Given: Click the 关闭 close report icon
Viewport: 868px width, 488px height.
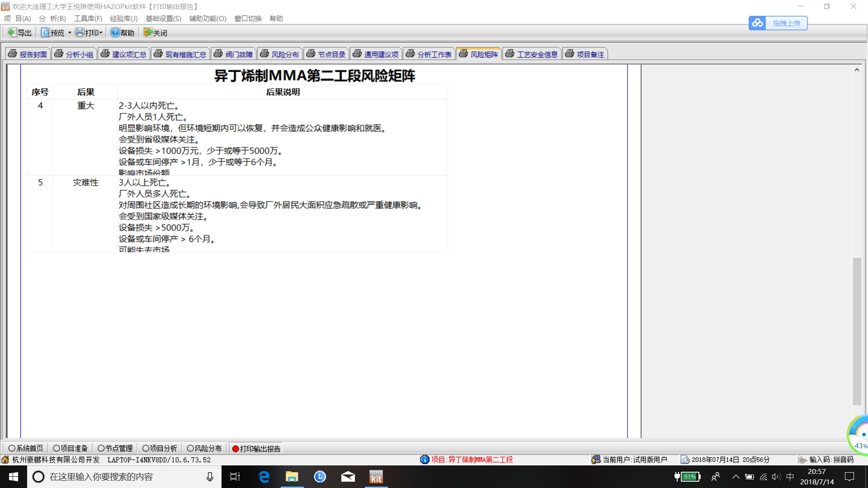Looking at the screenshot, I should 148,33.
